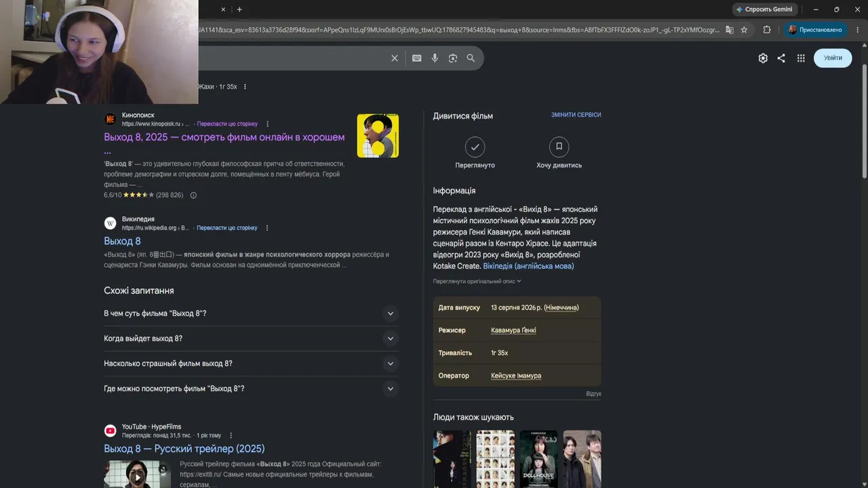
Task: Click the Wikipedia site favicon
Action: tap(111, 224)
